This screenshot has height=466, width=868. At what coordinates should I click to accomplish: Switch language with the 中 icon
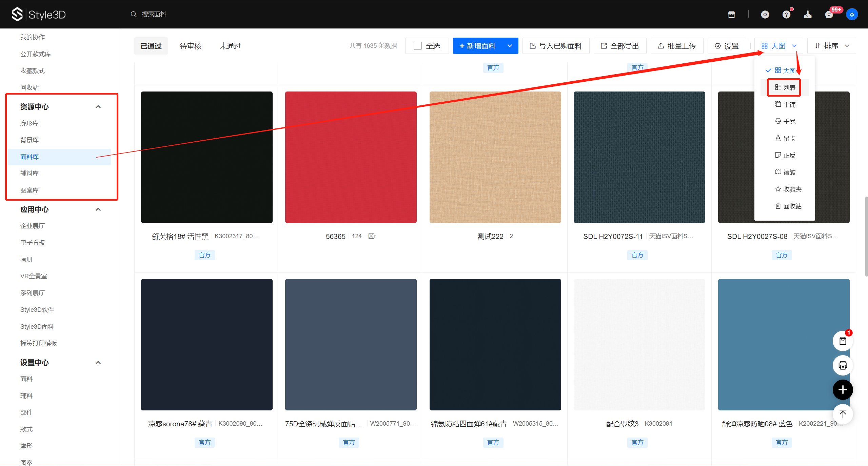pyautogui.click(x=765, y=14)
